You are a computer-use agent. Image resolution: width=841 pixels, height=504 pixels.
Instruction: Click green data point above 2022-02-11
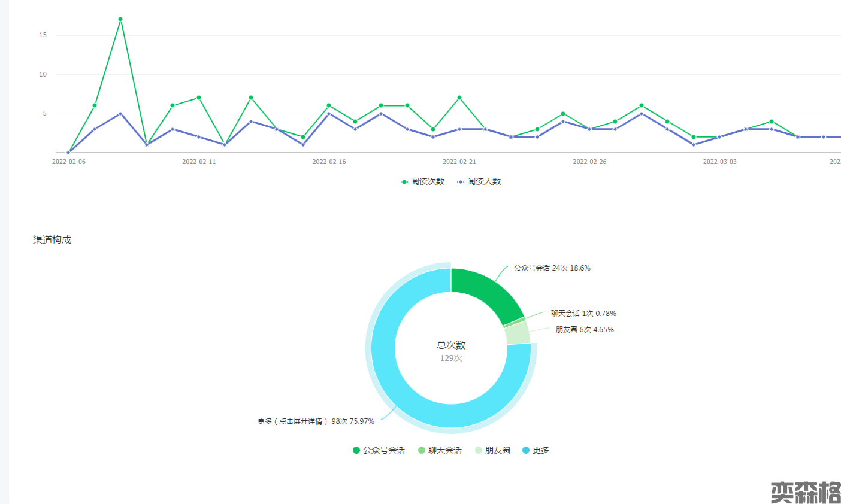[x=199, y=98]
